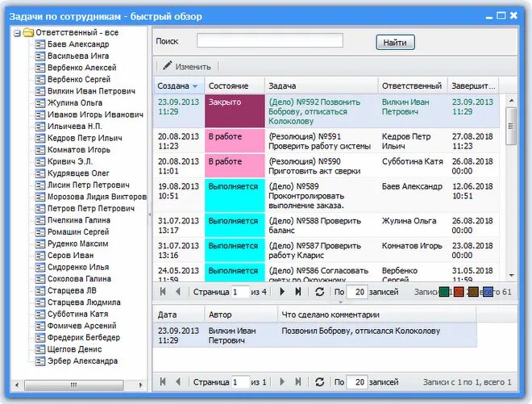Select Морозова Лидия in the tree
Screen dimensions: 532x404
[x=97, y=197]
